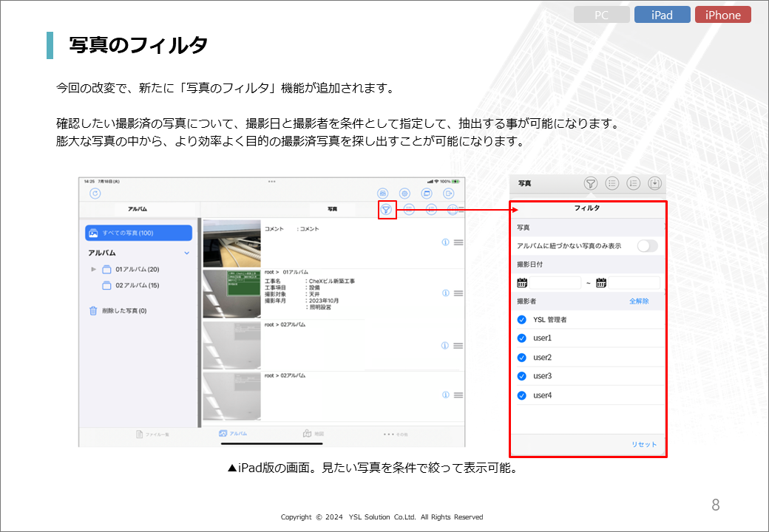769x532 pixels.
Task: Uncheck the YSL 管理者 photographer checkbox
Action: click(522, 320)
